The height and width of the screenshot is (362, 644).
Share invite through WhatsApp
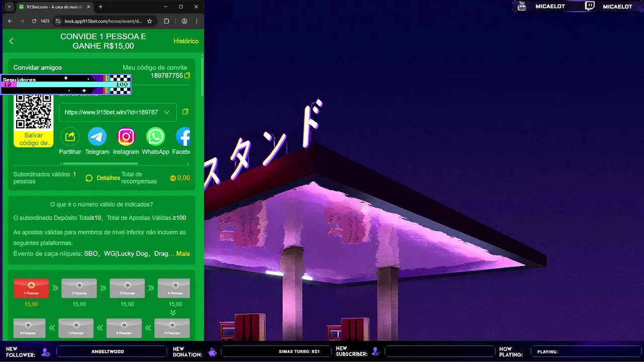pyautogui.click(x=155, y=136)
